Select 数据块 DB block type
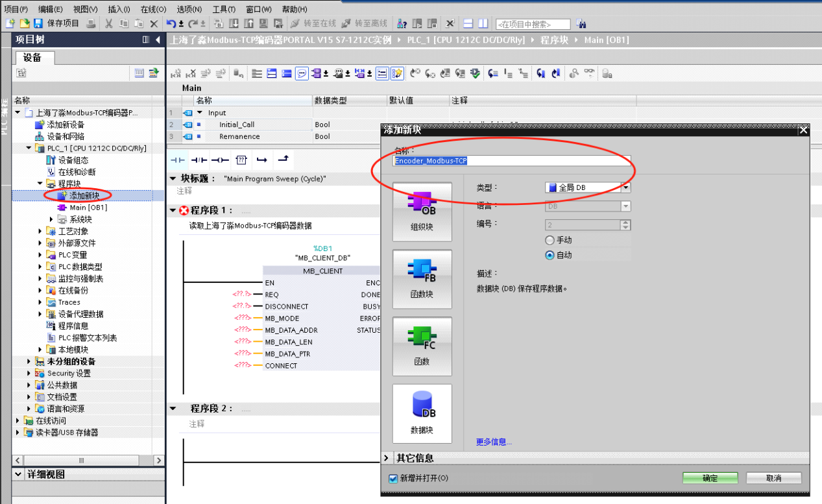 [422, 414]
